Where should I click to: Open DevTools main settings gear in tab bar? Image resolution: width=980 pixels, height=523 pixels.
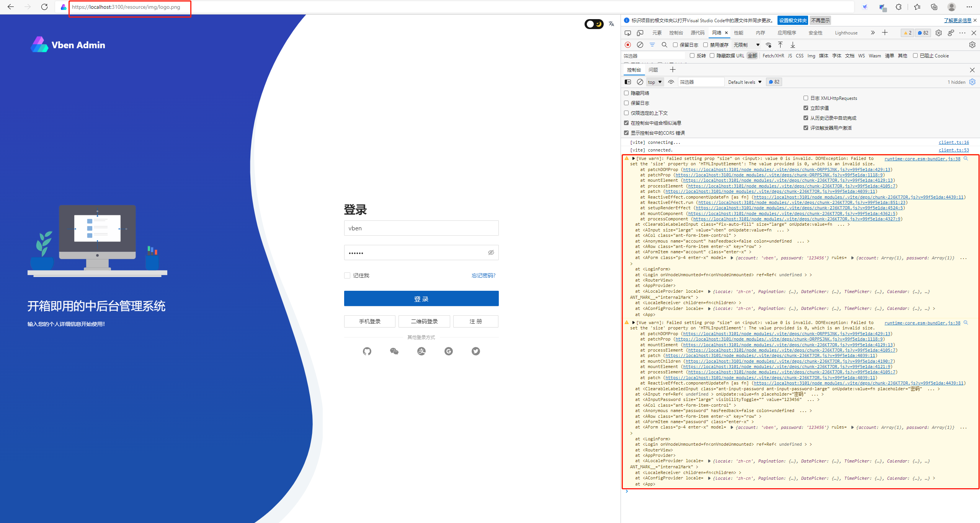(x=939, y=33)
